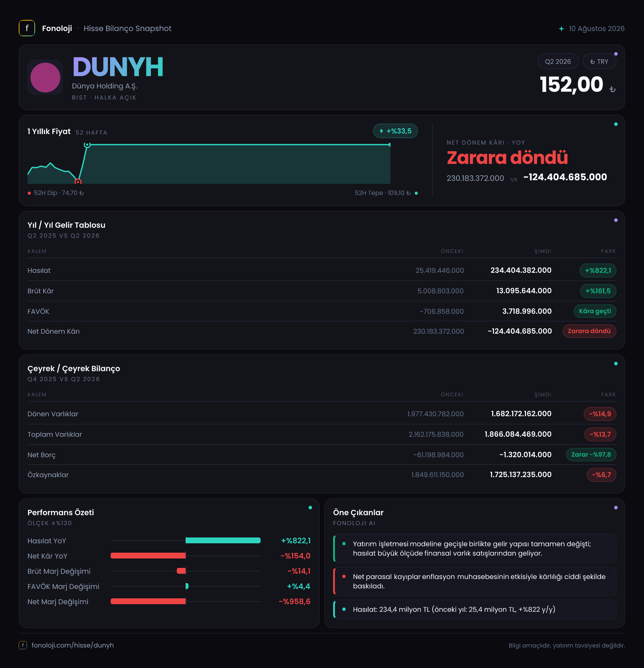
Task: Click the sparkle icon beside 10 Ağustos 2026
Action: click(561, 29)
